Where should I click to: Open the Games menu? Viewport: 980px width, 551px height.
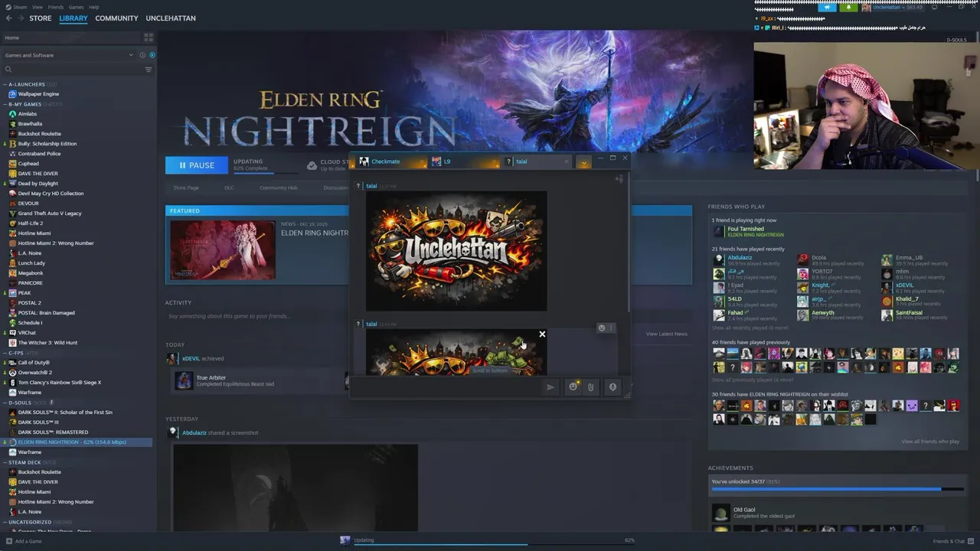pos(76,7)
